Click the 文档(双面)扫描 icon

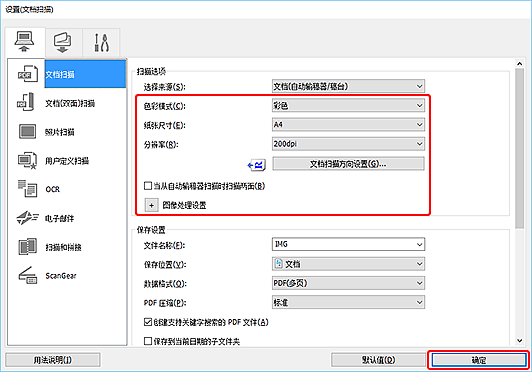[26, 103]
